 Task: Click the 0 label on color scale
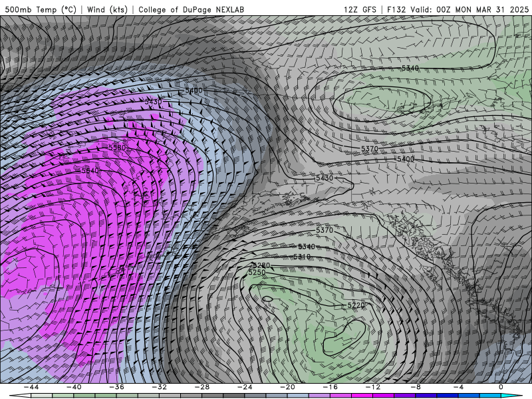(x=501, y=387)
